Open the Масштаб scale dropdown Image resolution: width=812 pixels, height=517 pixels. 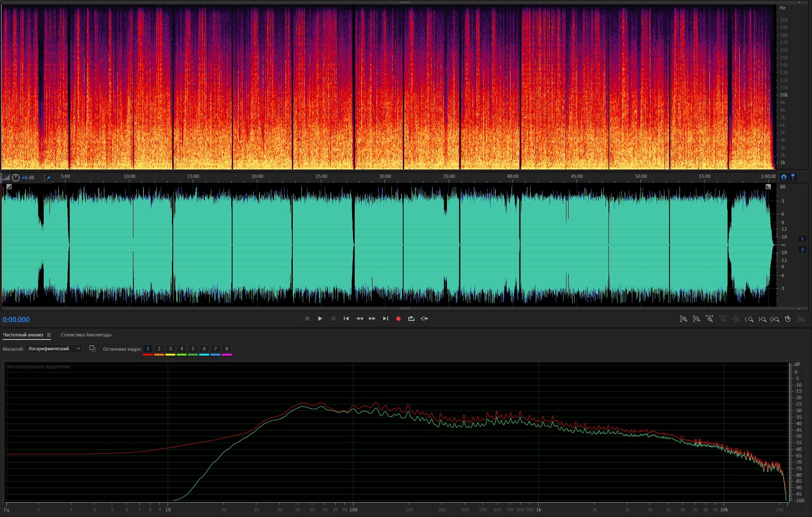point(54,349)
